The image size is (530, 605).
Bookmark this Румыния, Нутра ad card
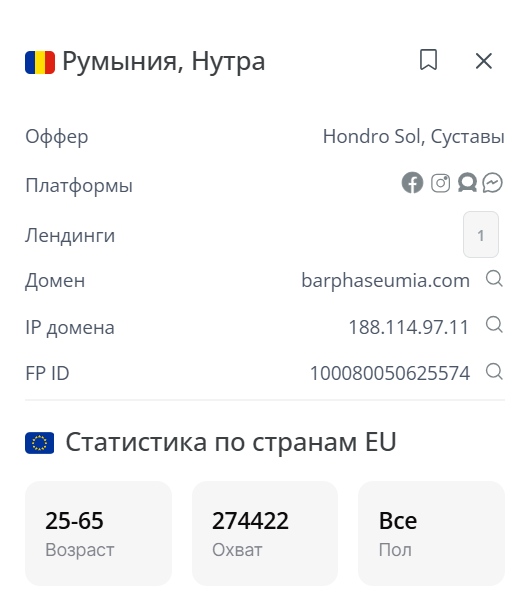pyautogui.click(x=428, y=60)
